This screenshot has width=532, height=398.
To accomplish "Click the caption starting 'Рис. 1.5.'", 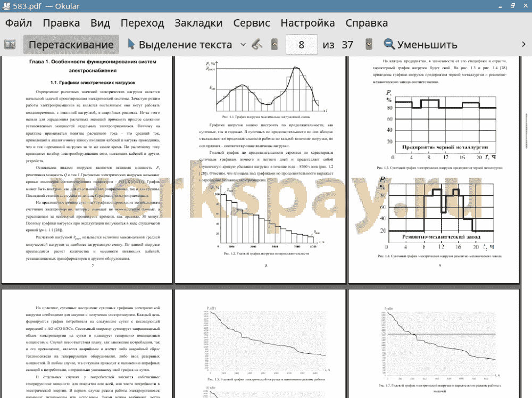I will pyautogui.click(x=266, y=379).
